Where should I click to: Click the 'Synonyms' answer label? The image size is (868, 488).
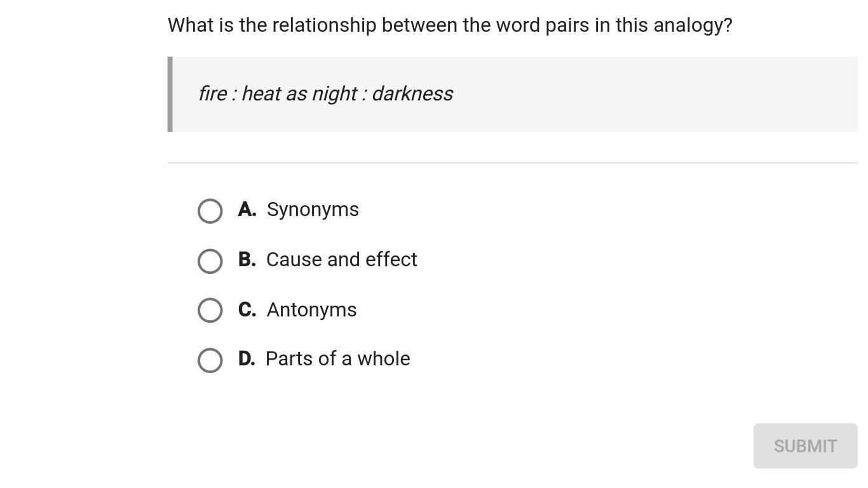tap(313, 210)
